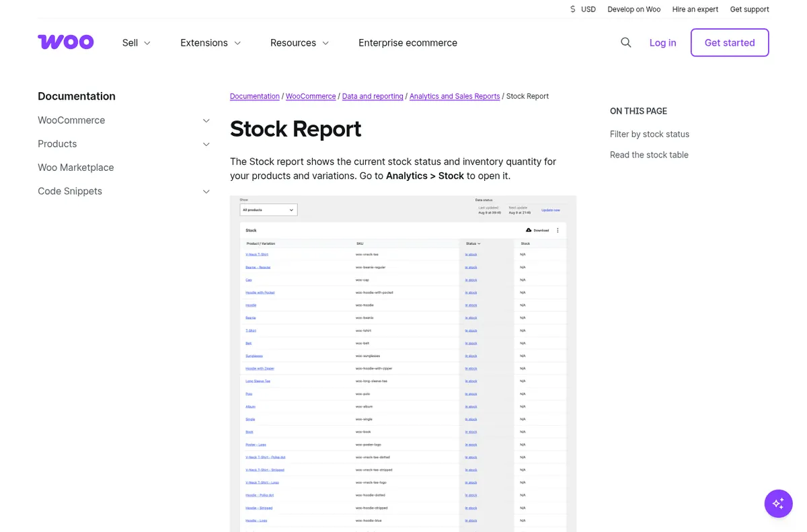Open the Analytics and Sales Reports breadcrumb
Viewport: 807px width, 532px height.
pyautogui.click(x=455, y=96)
